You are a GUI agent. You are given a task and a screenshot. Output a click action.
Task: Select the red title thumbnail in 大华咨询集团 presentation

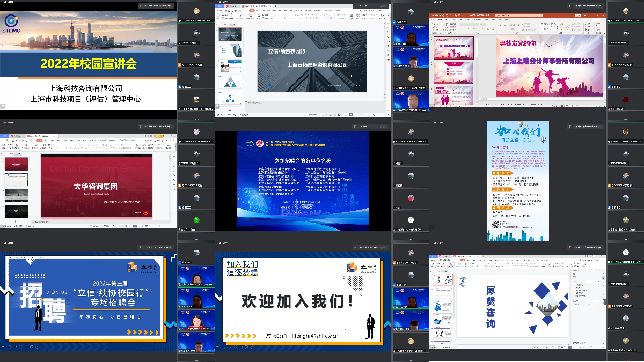coord(16,164)
